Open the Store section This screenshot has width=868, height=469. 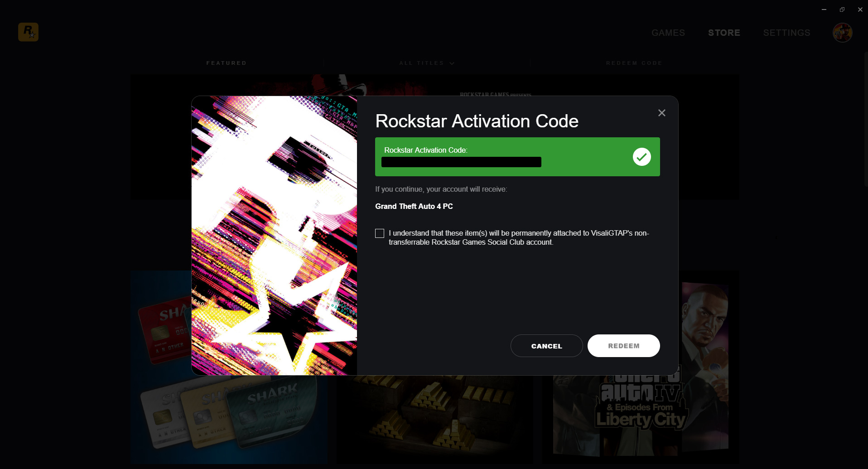tap(724, 33)
